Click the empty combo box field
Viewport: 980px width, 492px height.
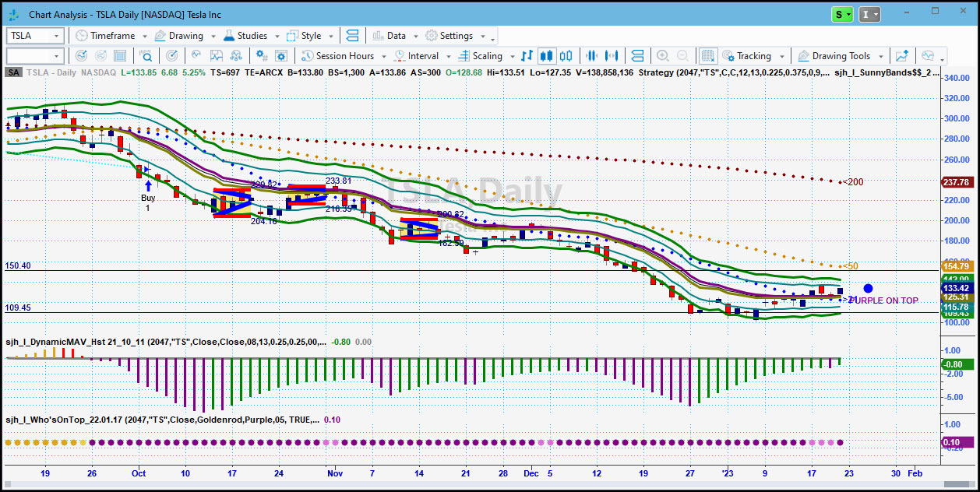pos(29,56)
